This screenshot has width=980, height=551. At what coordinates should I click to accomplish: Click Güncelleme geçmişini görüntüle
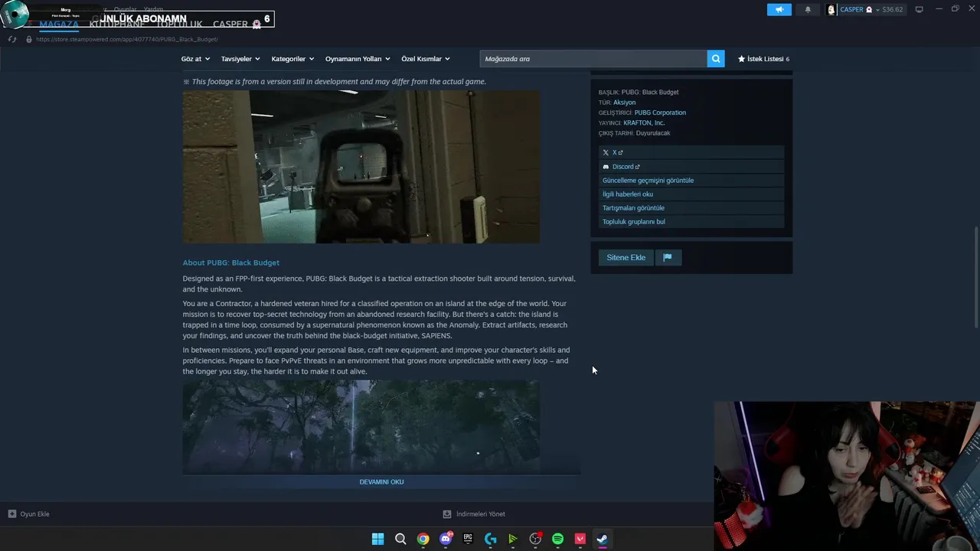691,180
